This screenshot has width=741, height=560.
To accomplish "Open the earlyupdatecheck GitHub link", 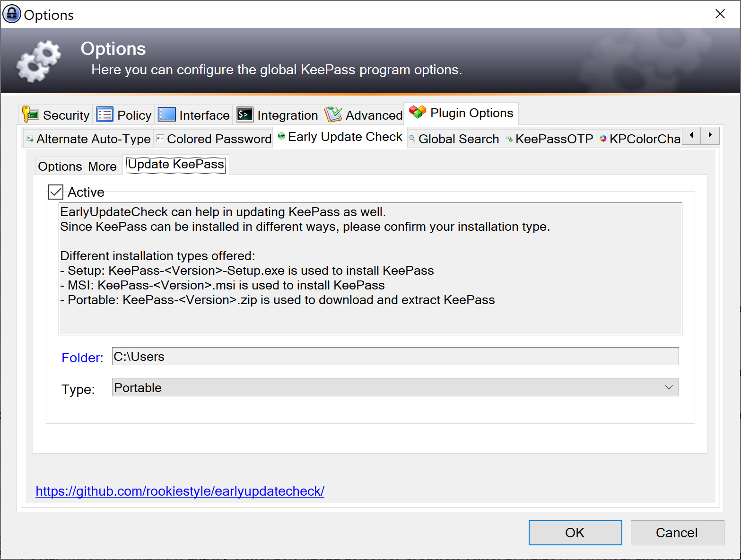I will tap(180, 491).
